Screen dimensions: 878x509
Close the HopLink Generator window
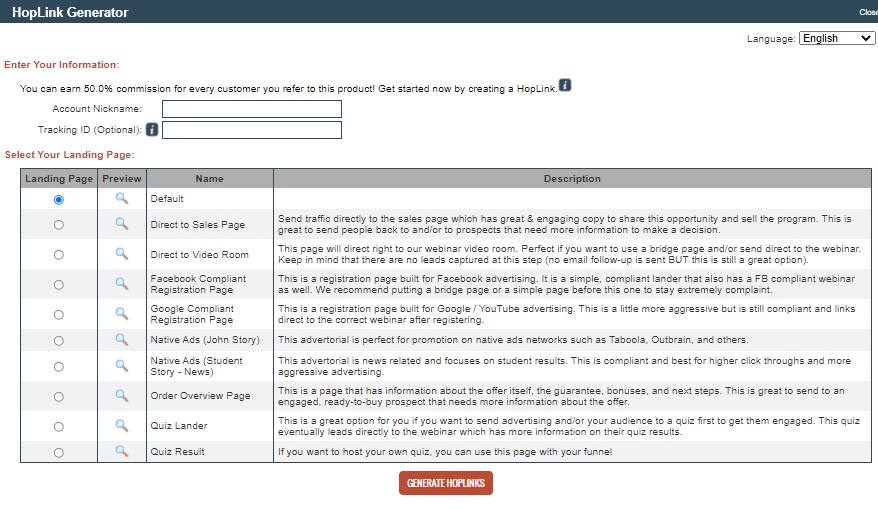(x=868, y=12)
